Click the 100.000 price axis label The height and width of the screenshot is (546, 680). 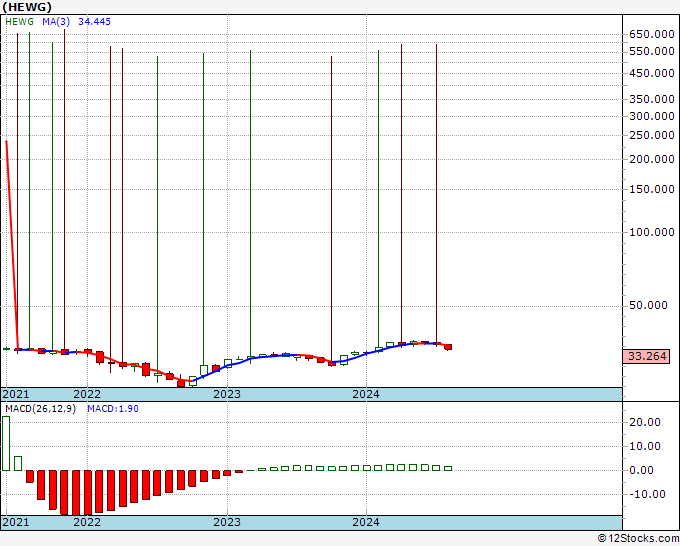652,232
